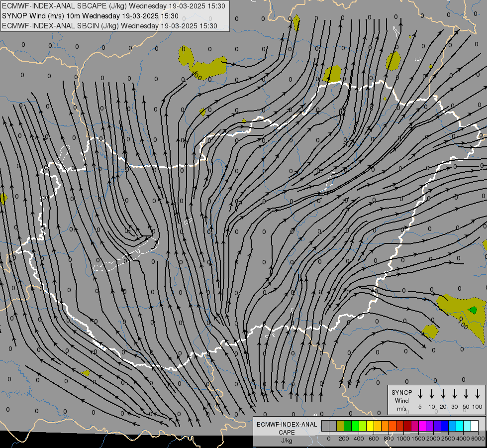
Task: Click the 10 m/s wind arrow in legend
Action: tap(431, 393)
